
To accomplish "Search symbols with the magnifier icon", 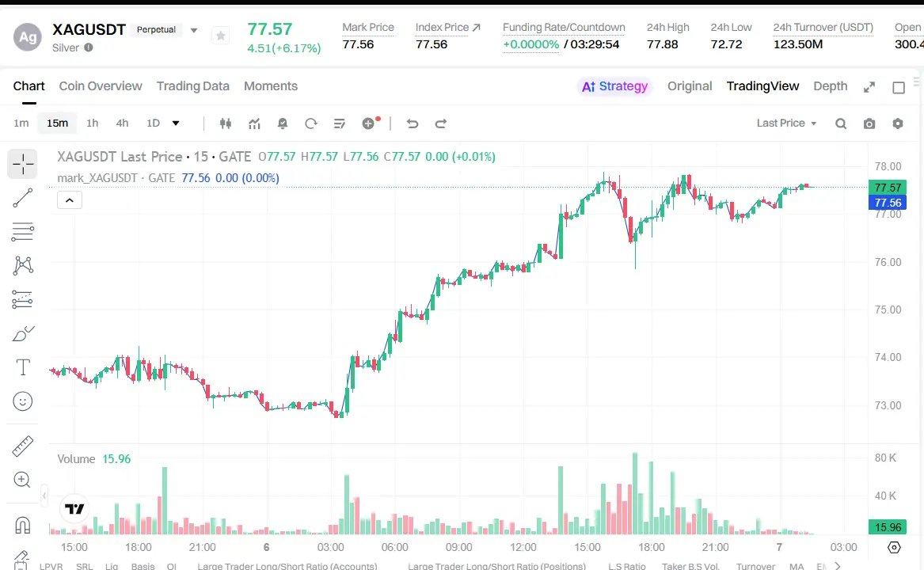I will click(x=841, y=123).
